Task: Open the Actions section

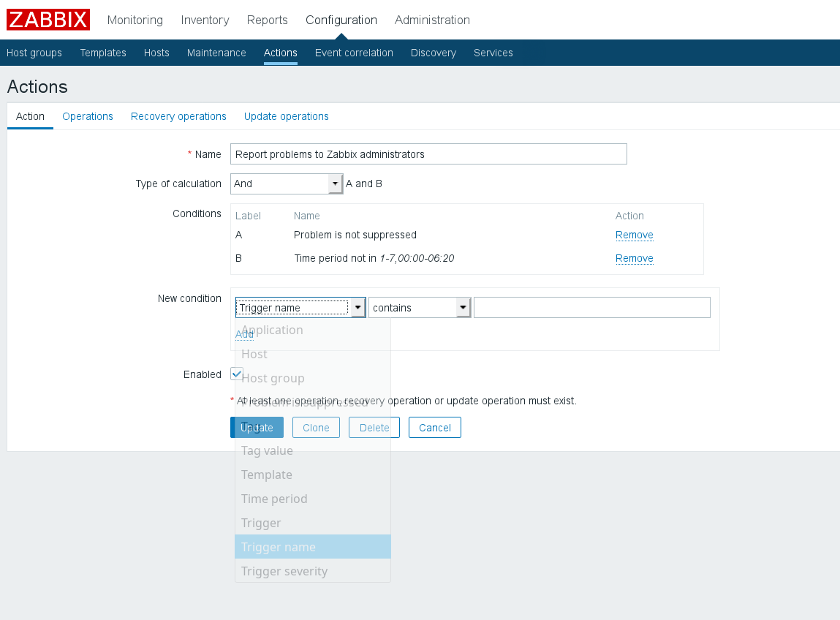Action: point(280,53)
